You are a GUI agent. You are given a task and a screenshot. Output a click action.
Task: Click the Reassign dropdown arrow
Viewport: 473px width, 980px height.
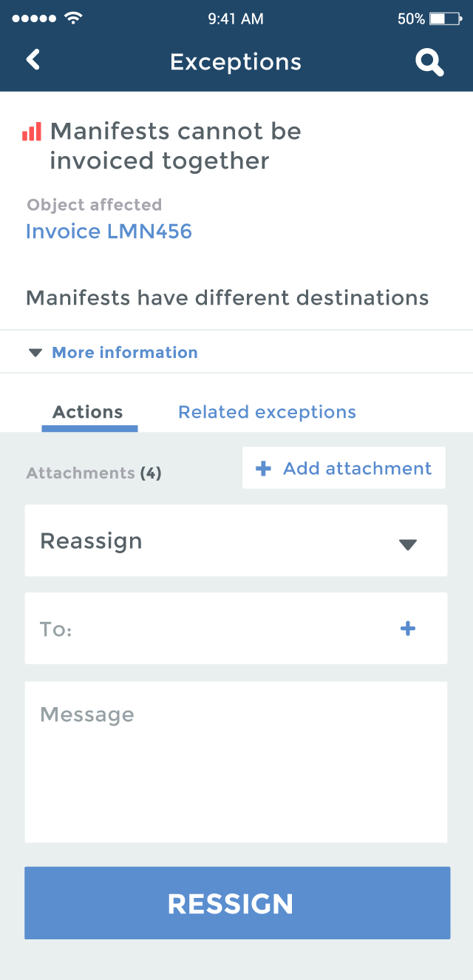coord(408,544)
